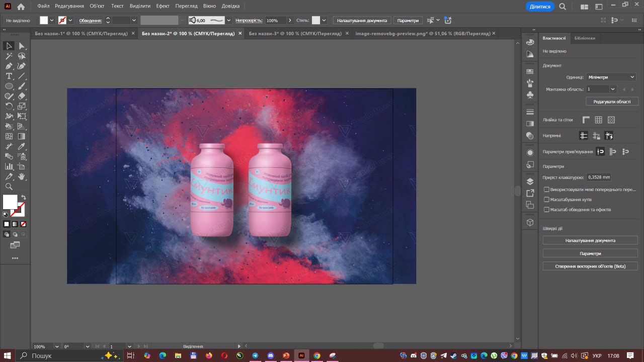Pick the Eyedropper tool
Screen dimensions: 644x362
22,146
